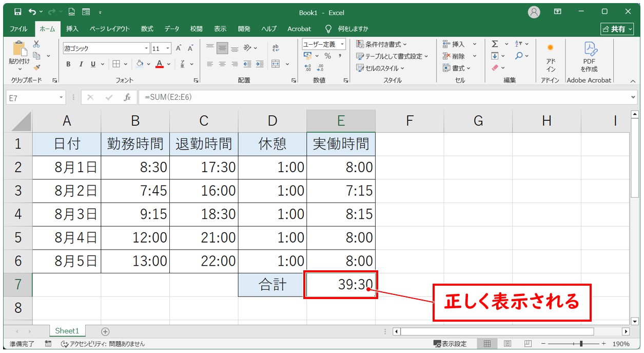Select the Format Painter brush icon
This screenshot has width=644, height=353.
point(36,67)
